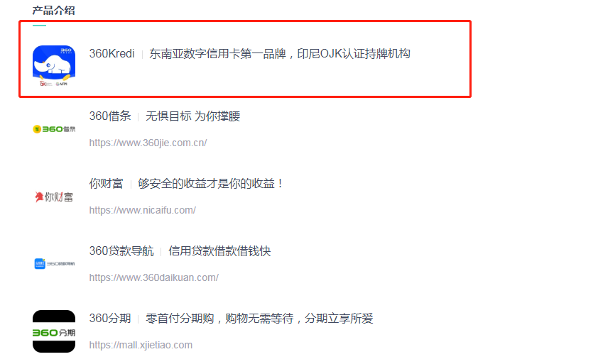Click the 零首付分期购 description text
Image resolution: width=598 pixels, height=364 pixels.
coord(180,319)
